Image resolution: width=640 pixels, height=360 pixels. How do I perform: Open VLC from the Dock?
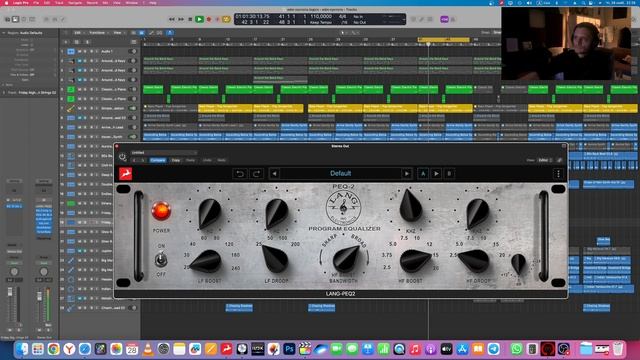tap(147, 349)
